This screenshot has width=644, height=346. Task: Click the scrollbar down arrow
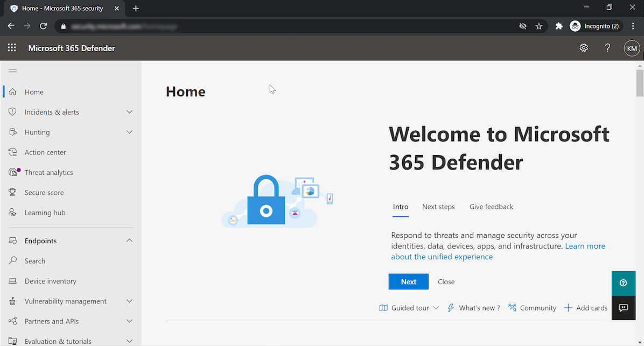640,342
